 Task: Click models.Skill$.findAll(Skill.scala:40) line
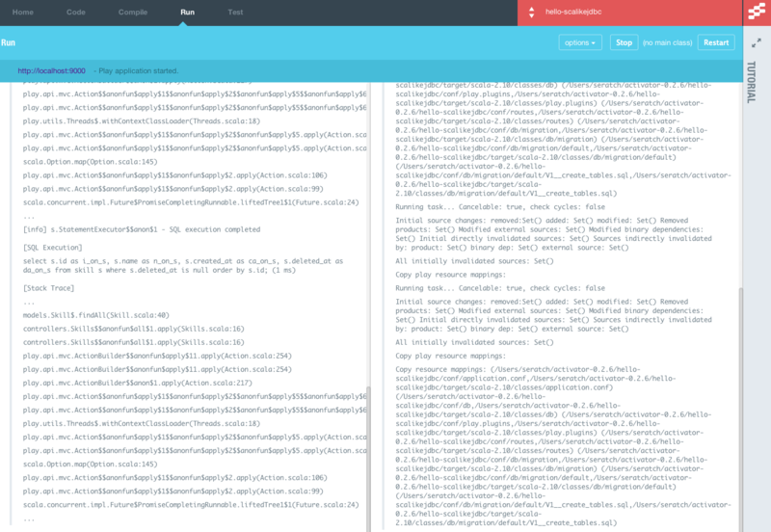95,315
